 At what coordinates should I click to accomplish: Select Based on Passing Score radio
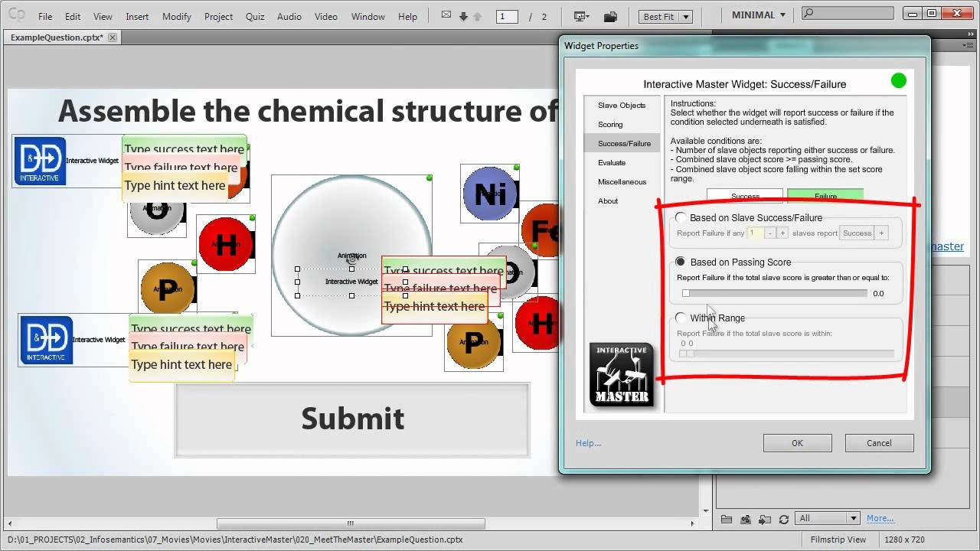[681, 262]
